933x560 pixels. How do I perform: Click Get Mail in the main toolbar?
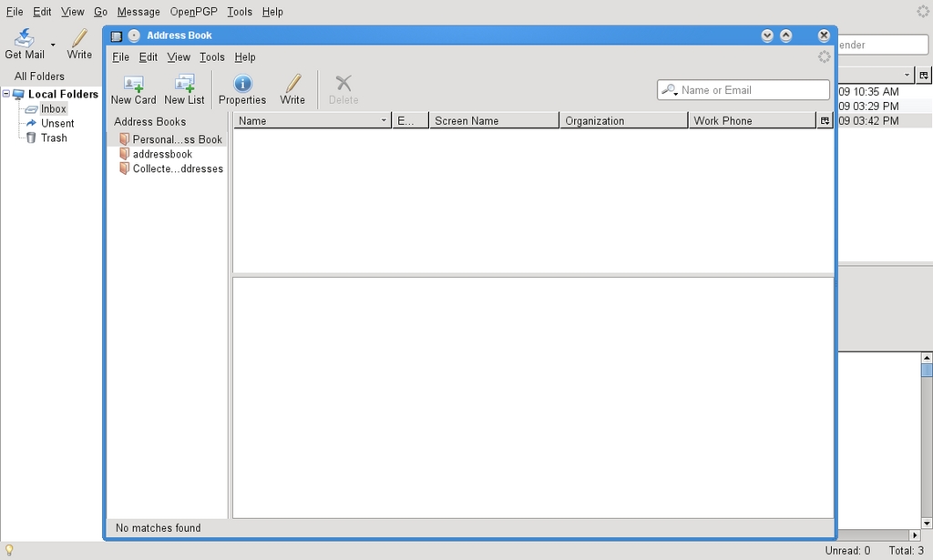tap(24, 43)
